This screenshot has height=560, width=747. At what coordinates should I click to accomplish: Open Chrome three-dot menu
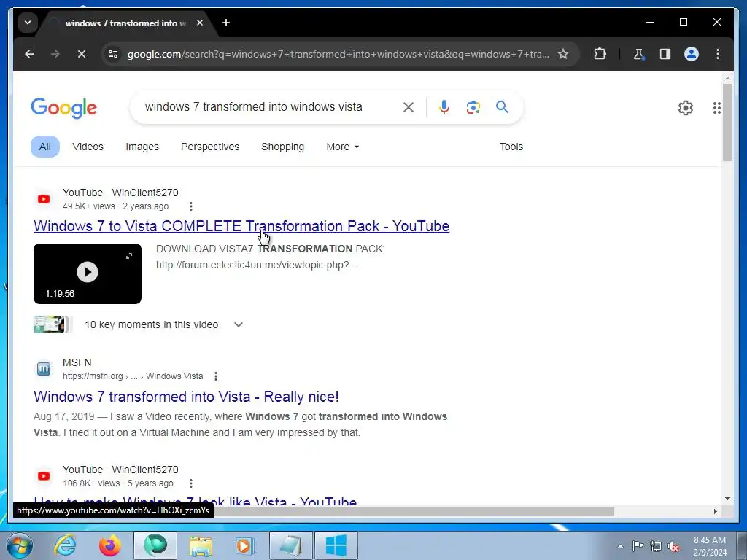pyautogui.click(x=718, y=54)
